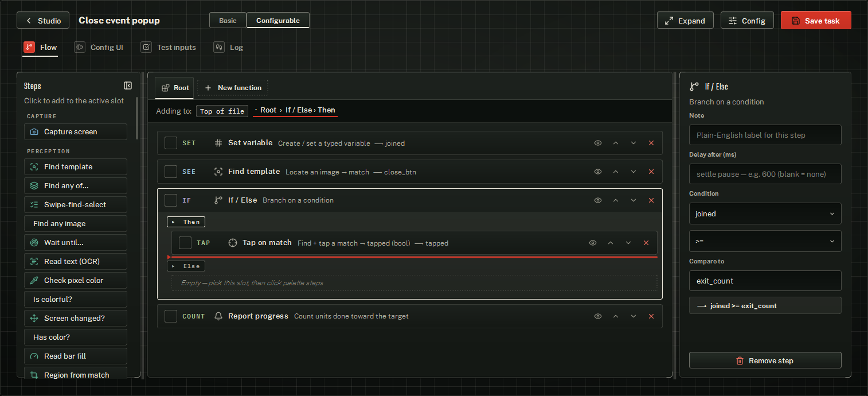Click the Delay after (ms) field
The height and width of the screenshot is (396, 868).
(765, 174)
